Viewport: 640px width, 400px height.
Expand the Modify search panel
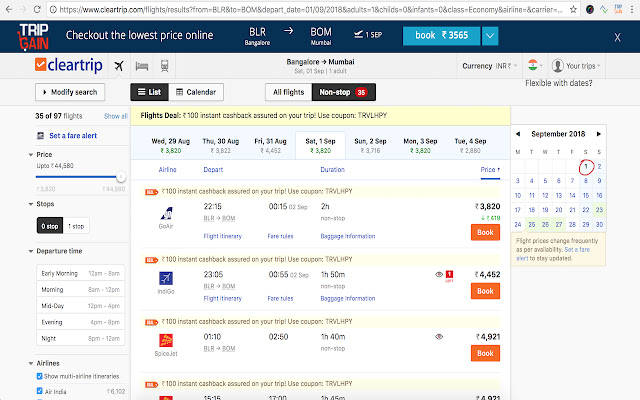click(x=70, y=92)
